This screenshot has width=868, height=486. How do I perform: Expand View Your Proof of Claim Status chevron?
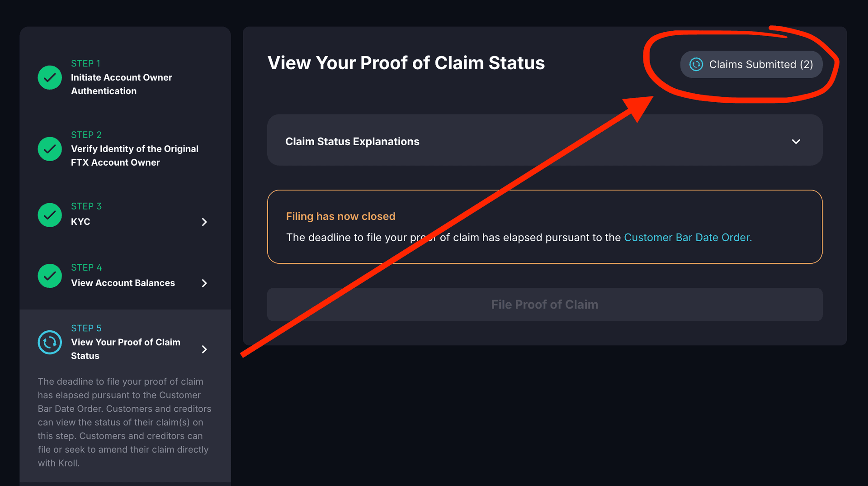point(204,349)
